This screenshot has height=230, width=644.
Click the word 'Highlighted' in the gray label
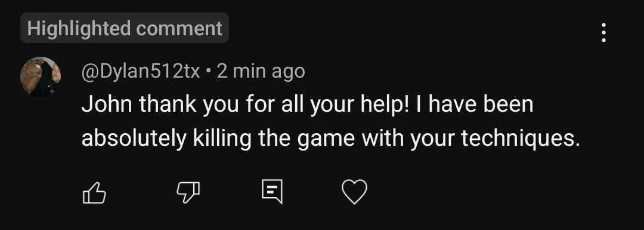click(x=79, y=29)
